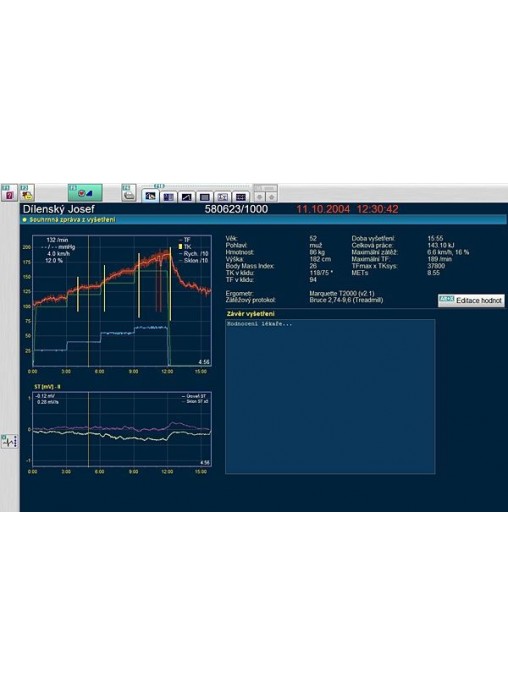Click the ECG waveform icon in left sidebar
This screenshot has width=508, height=696.
point(9,441)
